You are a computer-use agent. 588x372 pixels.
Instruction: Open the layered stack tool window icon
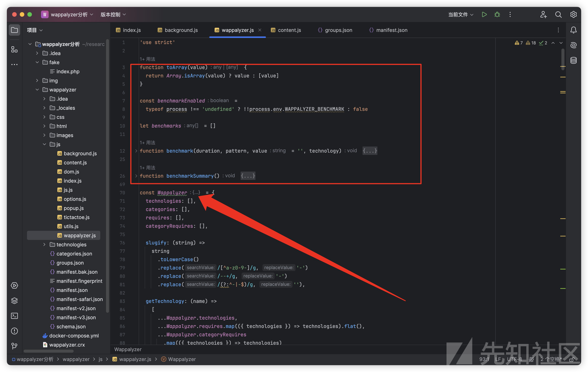(x=14, y=300)
